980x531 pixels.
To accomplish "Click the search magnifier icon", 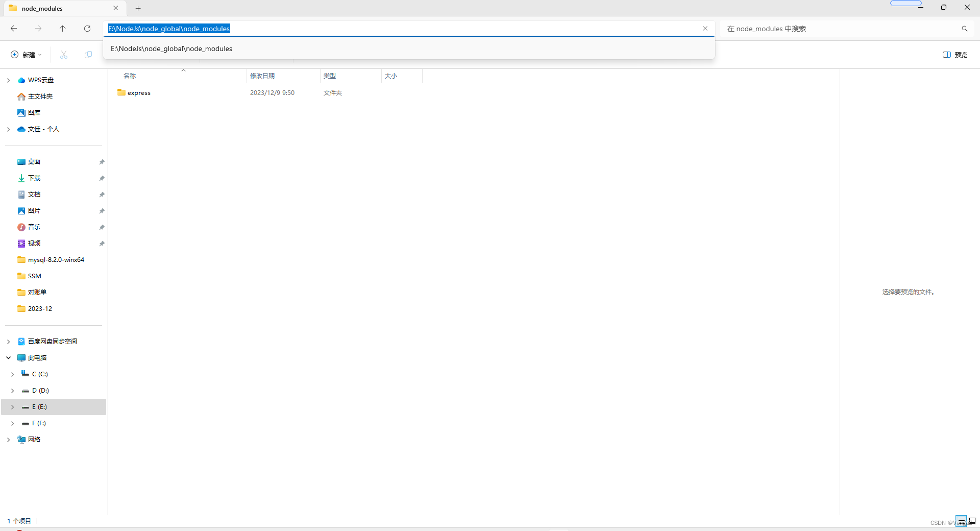I will tap(964, 29).
